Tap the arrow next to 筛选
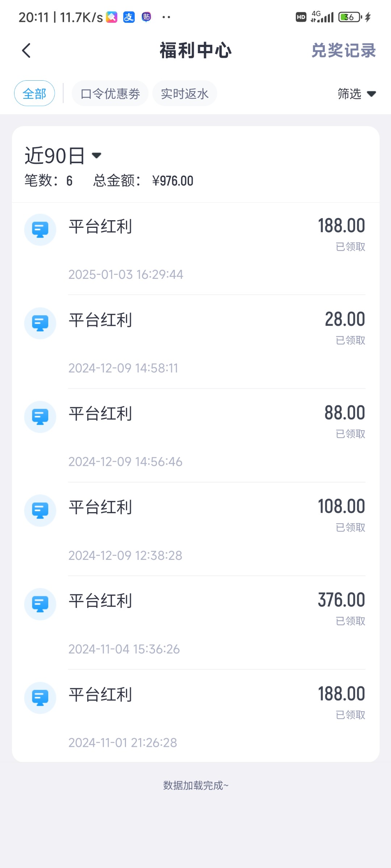The height and width of the screenshot is (868, 391). 371,94
